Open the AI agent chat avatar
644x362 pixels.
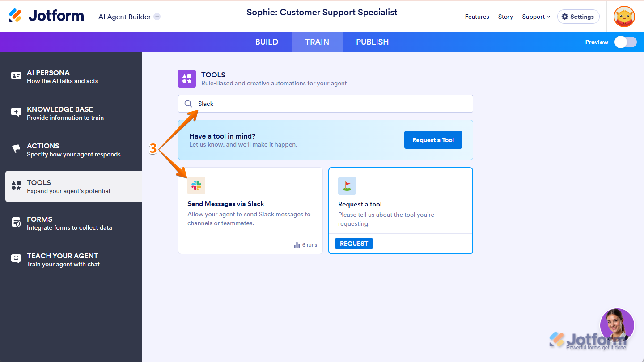coord(617,325)
